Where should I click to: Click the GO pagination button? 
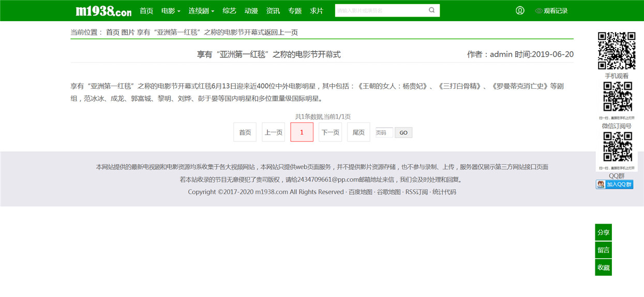tap(403, 133)
